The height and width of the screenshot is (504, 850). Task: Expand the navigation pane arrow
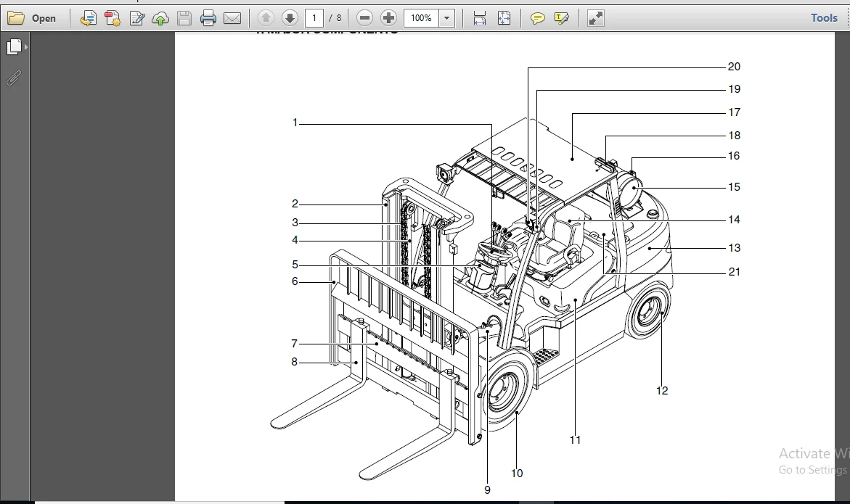(26, 47)
